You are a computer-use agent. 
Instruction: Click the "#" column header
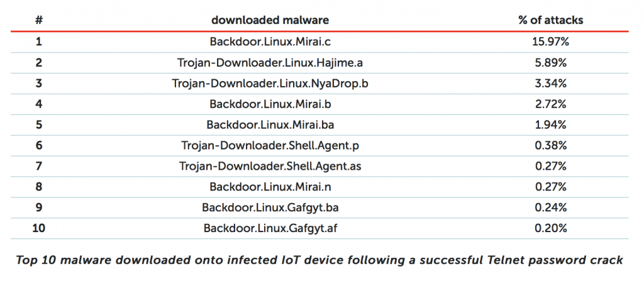point(39,20)
